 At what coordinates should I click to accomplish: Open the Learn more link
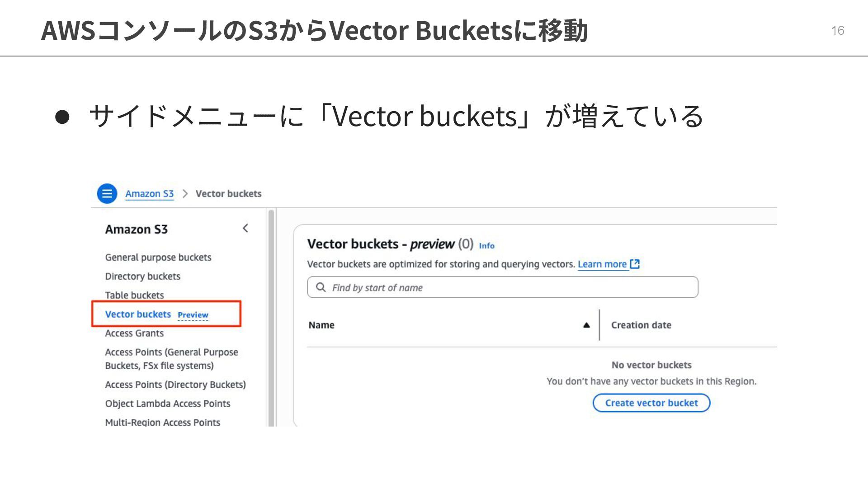click(602, 264)
